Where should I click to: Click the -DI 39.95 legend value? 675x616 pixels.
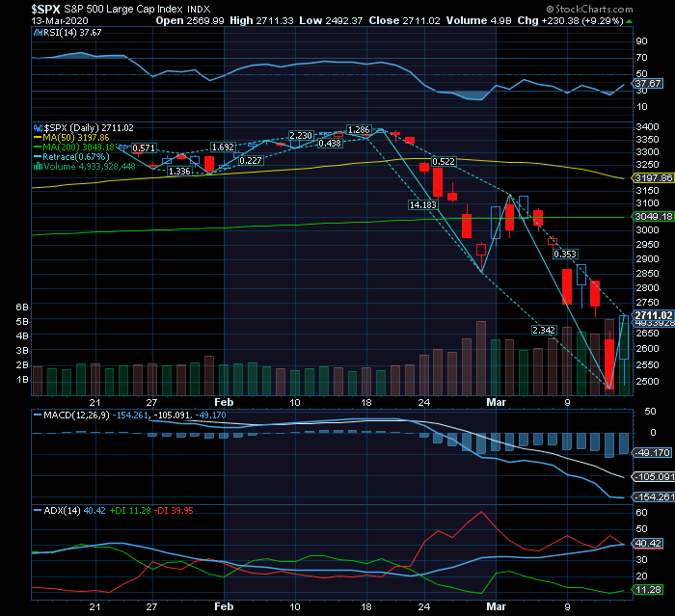175,511
